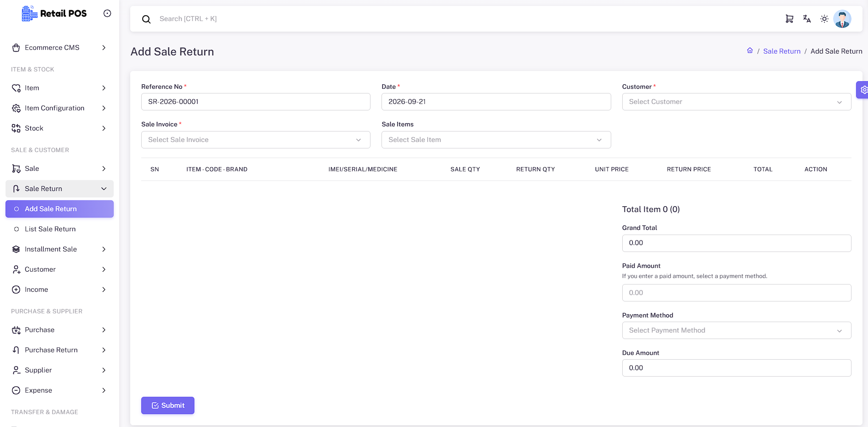Open the POS cart icon in header

(789, 19)
